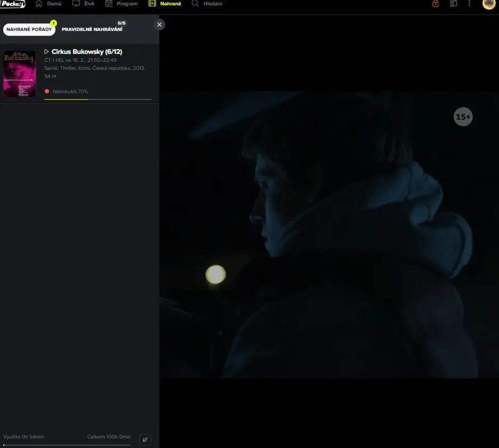Click the Pecka TV logo

(13, 4)
